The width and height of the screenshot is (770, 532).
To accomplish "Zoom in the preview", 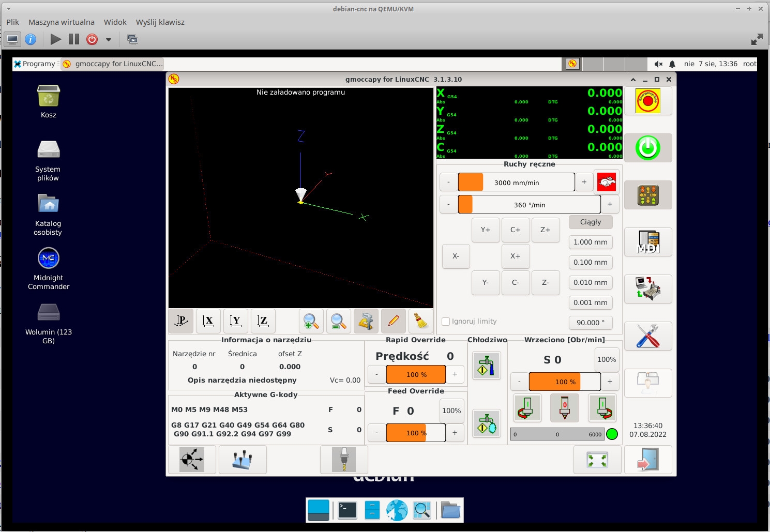I will click(311, 321).
